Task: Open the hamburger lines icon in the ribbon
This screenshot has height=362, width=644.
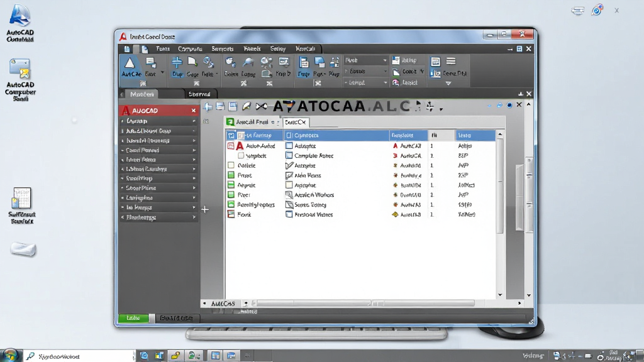Action: coord(451,62)
